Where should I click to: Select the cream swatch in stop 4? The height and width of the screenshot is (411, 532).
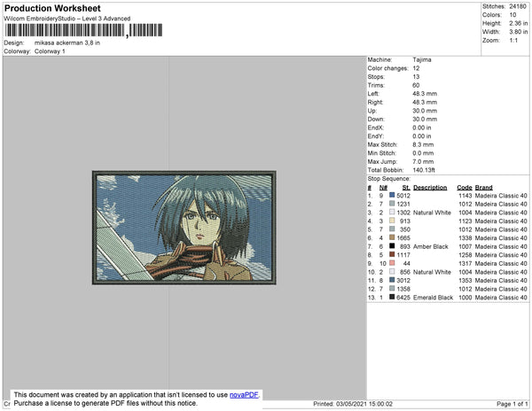pos(392,221)
